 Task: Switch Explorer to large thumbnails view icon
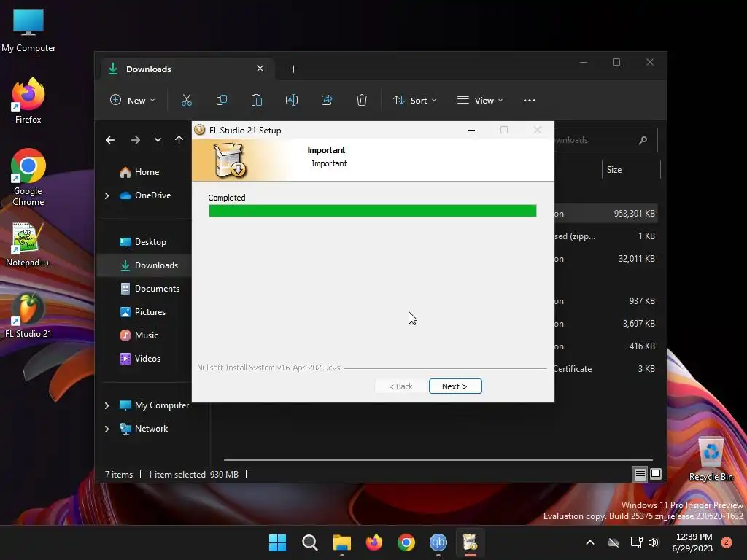[656, 474]
